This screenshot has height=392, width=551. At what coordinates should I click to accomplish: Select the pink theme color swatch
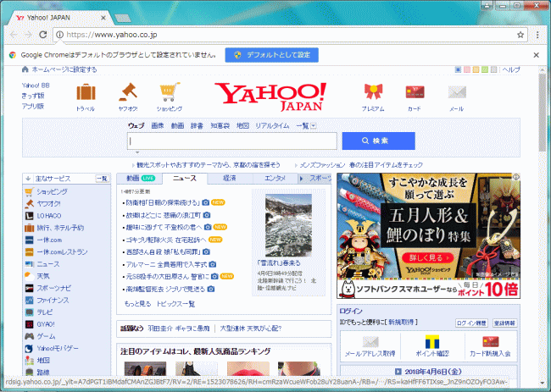click(467, 69)
